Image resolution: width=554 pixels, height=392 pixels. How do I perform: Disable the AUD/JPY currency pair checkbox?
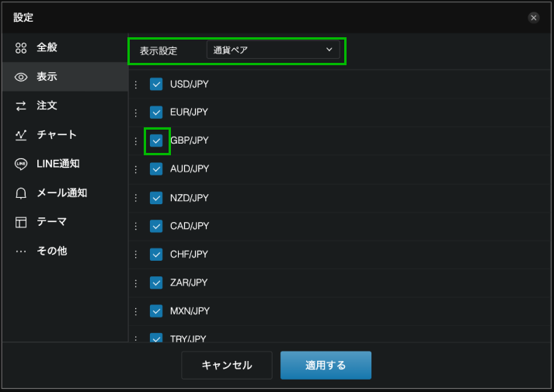pyautogui.click(x=156, y=169)
